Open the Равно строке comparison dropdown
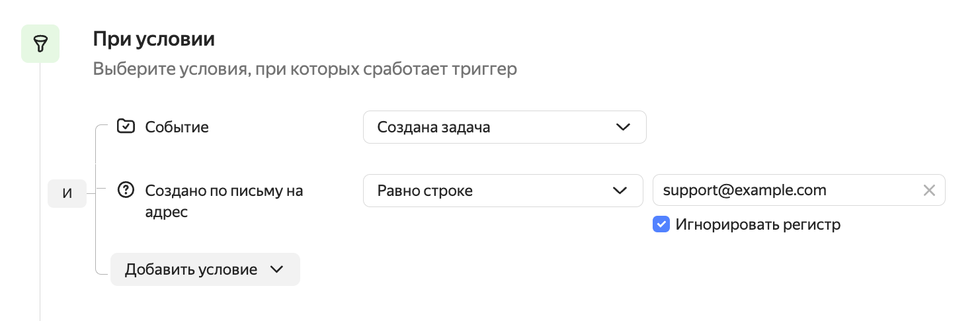This screenshot has width=980, height=321. tap(489, 191)
